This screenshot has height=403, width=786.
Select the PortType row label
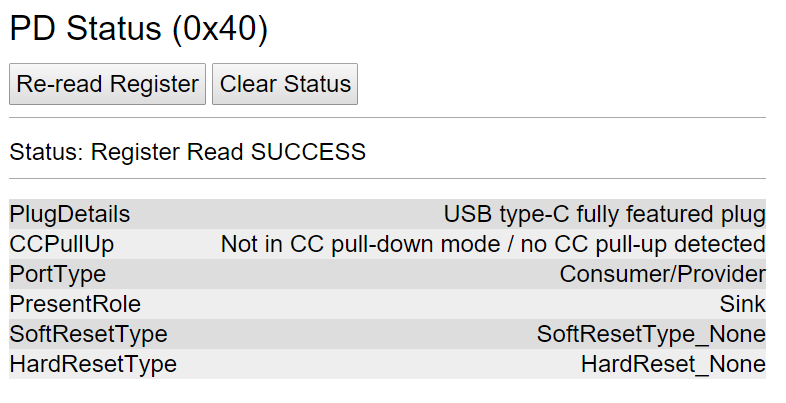58,275
